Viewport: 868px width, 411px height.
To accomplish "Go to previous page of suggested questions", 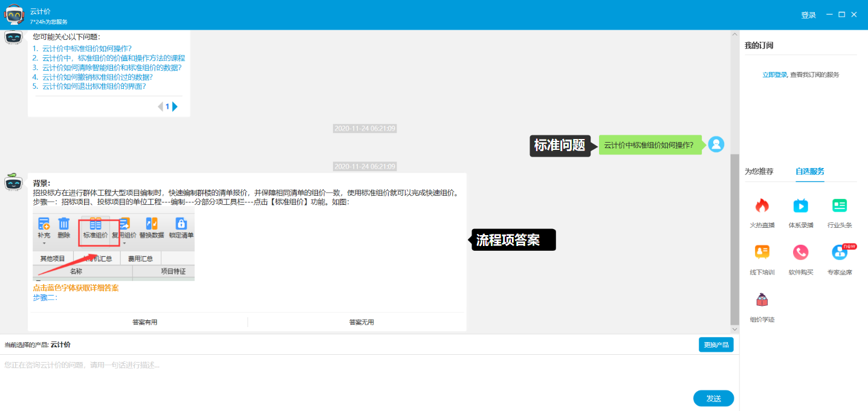I will point(160,106).
